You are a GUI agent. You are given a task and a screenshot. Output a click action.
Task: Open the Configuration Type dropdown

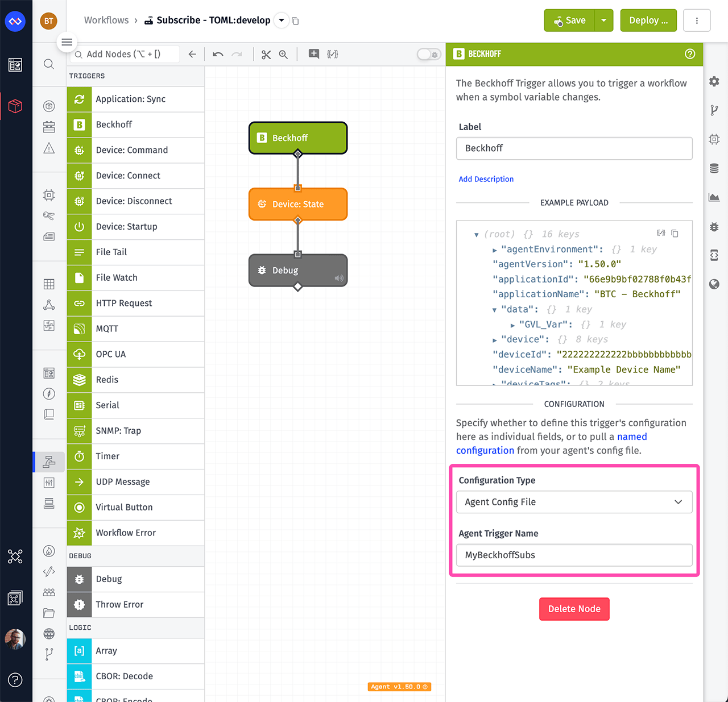(x=574, y=502)
